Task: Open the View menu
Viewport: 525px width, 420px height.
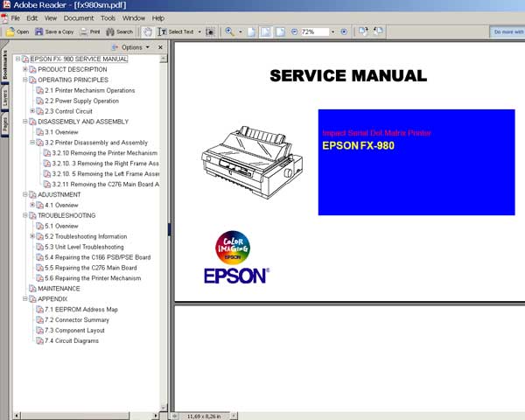Action: click(x=51, y=18)
